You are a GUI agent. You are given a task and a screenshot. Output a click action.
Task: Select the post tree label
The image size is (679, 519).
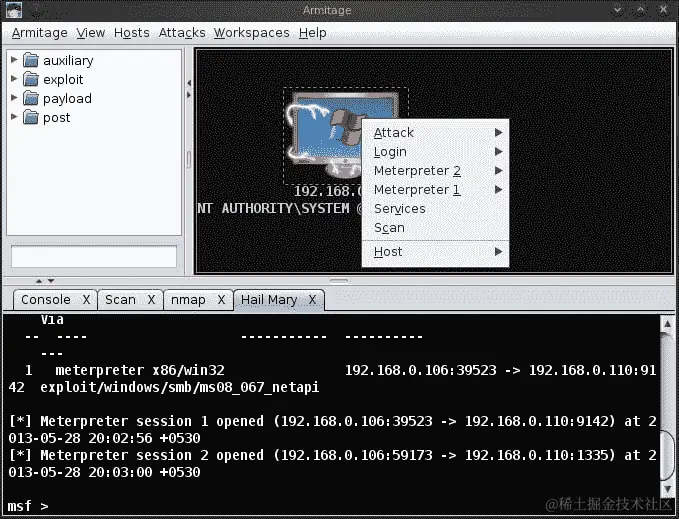tap(57, 118)
